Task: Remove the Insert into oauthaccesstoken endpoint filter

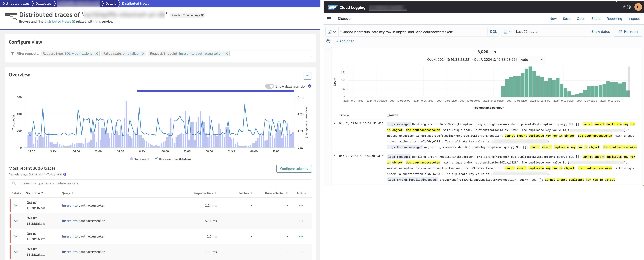Action: pos(227,53)
